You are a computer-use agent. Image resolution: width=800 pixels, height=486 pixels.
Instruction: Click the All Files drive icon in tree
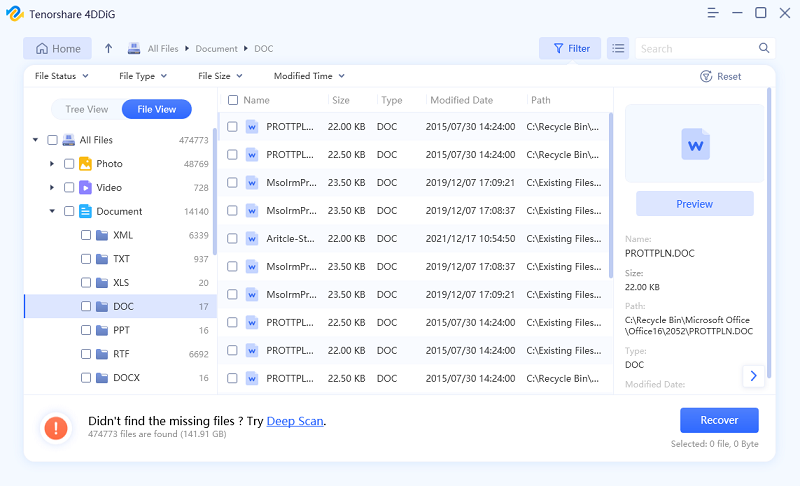click(68, 140)
